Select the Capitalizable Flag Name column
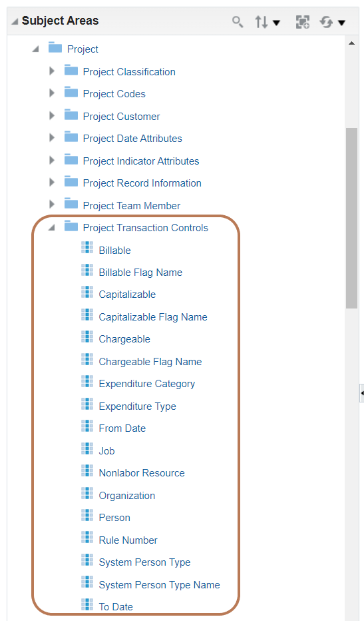This screenshot has width=364, height=621. (153, 317)
